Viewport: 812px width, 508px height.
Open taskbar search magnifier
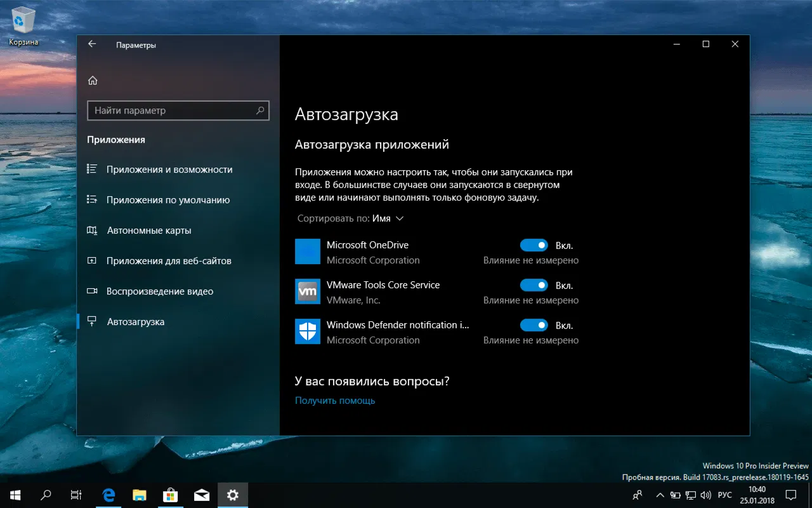pyautogui.click(x=46, y=495)
